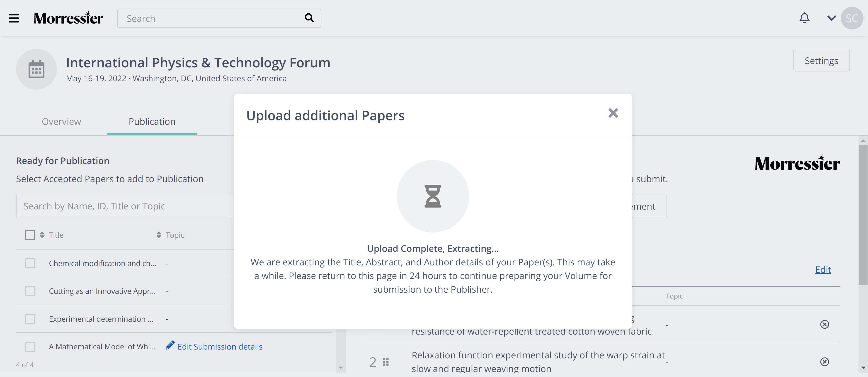The image size is (868, 377).
Task: Focus Search by Name, ID, Title or Topic
Action: (x=125, y=206)
